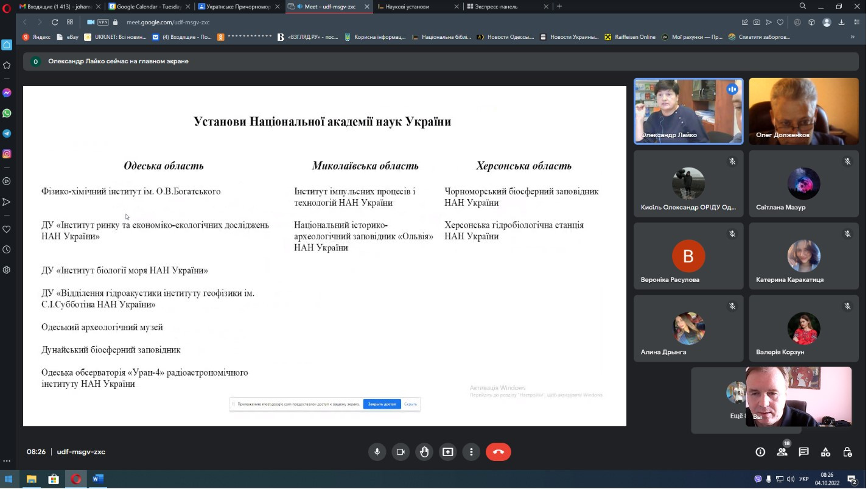This screenshot has width=868, height=489.
Task: Expand the bookmarks bar overflow chevron
Action: (852, 37)
